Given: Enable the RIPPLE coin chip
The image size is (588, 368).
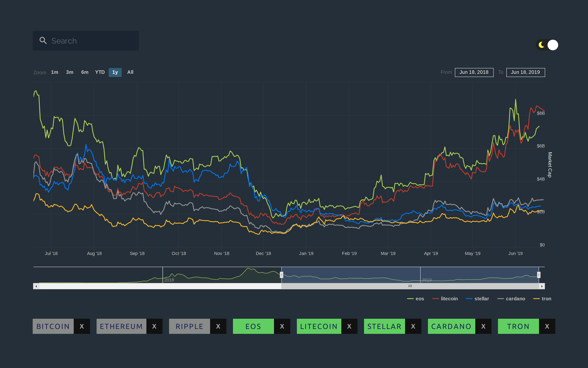Looking at the screenshot, I should click(x=189, y=326).
